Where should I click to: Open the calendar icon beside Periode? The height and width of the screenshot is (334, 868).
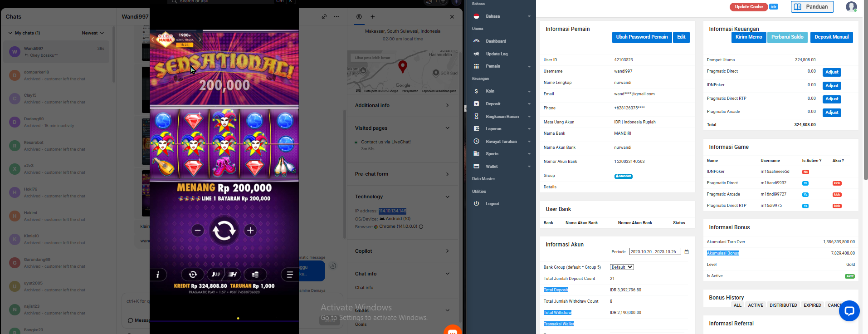pyautogui.click(x=687, y=252)
